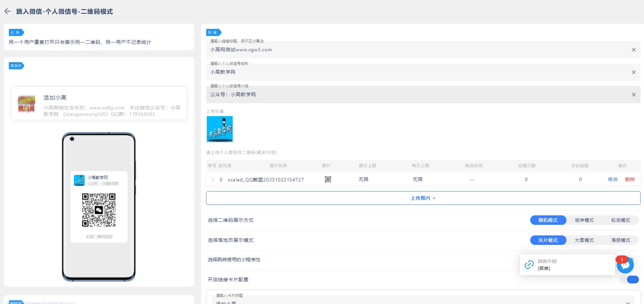Click the file name scaled_QQ截图20231022154727
The image size is (644, 304).
(x=266, y=180)
